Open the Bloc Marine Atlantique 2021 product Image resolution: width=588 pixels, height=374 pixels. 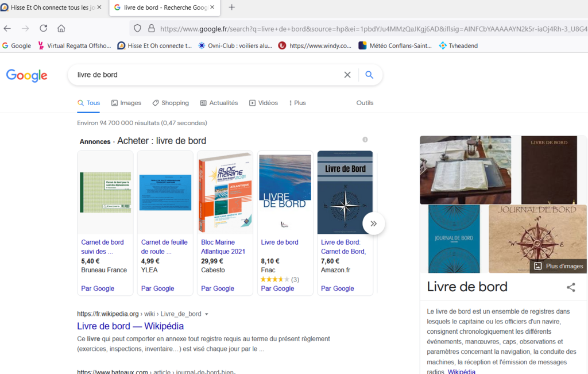click(x=223, y=247)
